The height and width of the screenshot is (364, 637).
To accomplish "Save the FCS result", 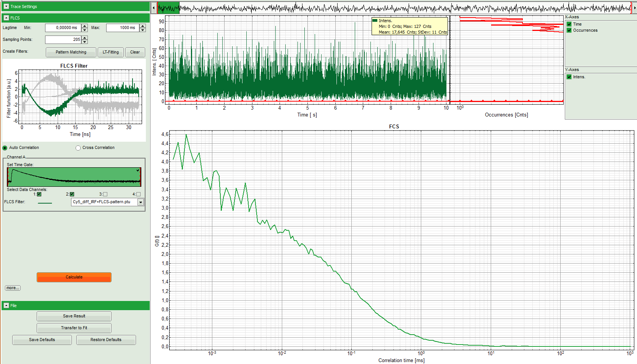I will coord(74,316).
